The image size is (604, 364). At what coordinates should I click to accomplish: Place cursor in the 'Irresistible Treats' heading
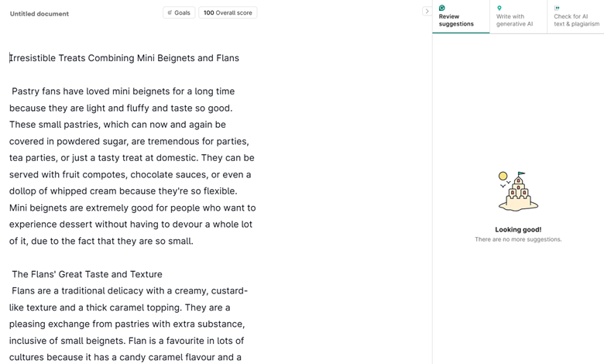point(125,58)
